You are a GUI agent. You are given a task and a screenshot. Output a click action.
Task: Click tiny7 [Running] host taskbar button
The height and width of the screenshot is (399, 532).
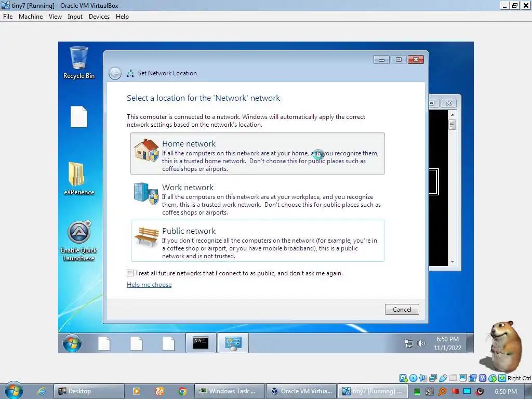coord(373,391)
